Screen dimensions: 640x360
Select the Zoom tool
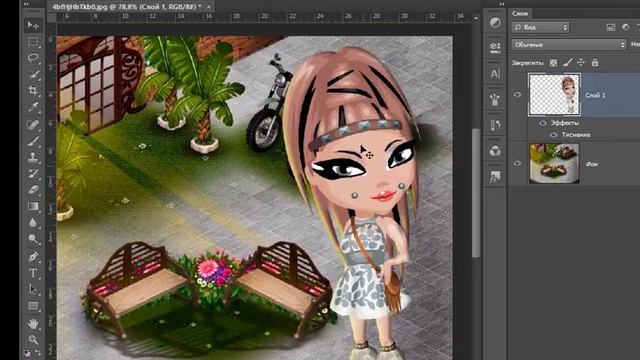(x=33, y=340)
